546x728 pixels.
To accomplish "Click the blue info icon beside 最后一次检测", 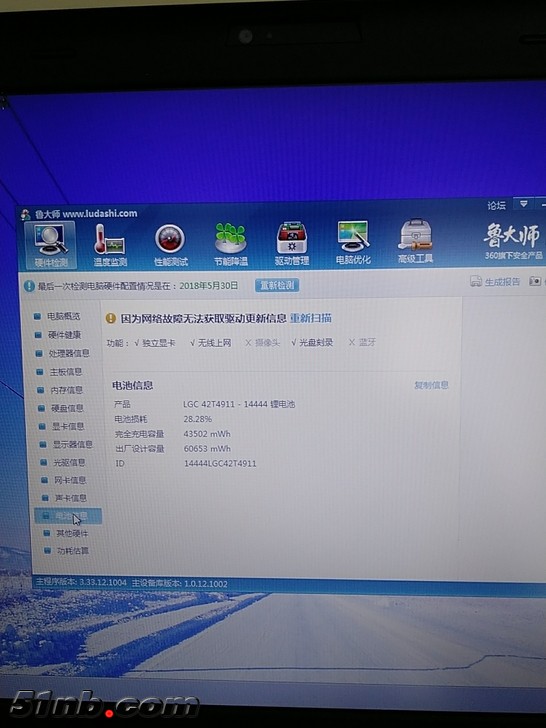I will (x=29, y=286).
